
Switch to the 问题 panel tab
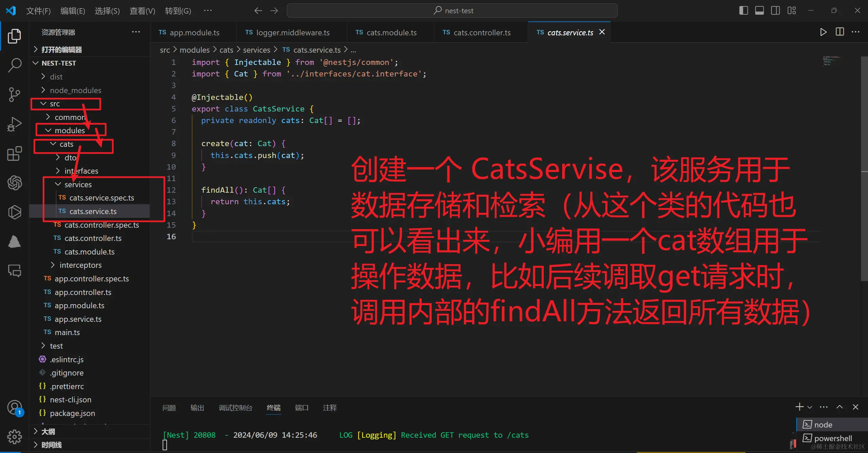(x=169, y=407)
